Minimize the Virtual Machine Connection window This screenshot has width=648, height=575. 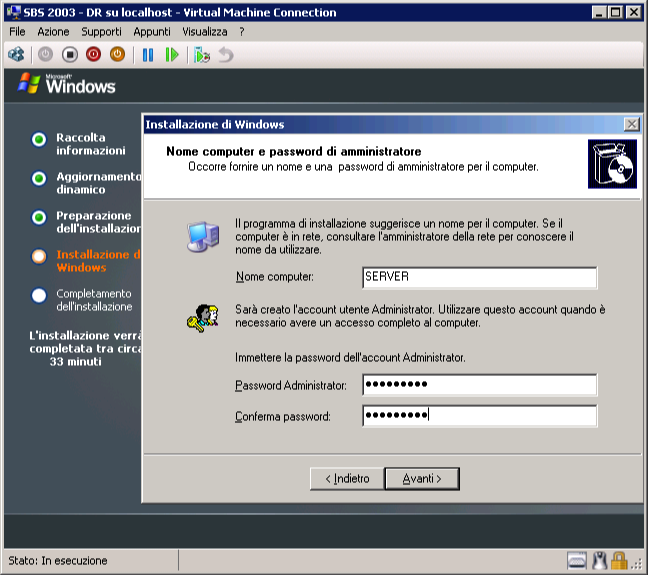(599, 12)
